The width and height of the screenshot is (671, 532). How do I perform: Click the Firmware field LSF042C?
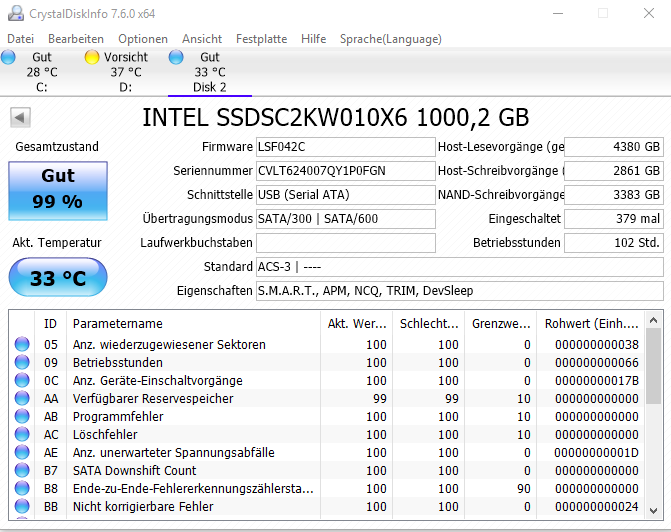tap(346, 147)
